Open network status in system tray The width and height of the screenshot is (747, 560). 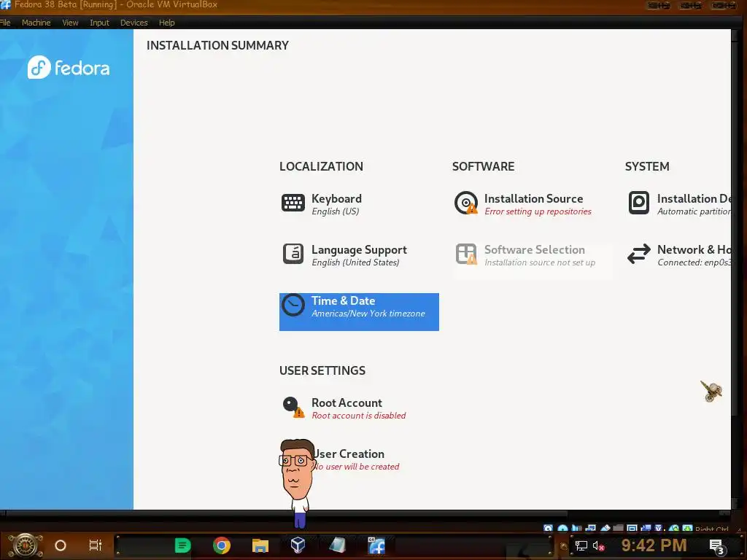tap(581, 545)
